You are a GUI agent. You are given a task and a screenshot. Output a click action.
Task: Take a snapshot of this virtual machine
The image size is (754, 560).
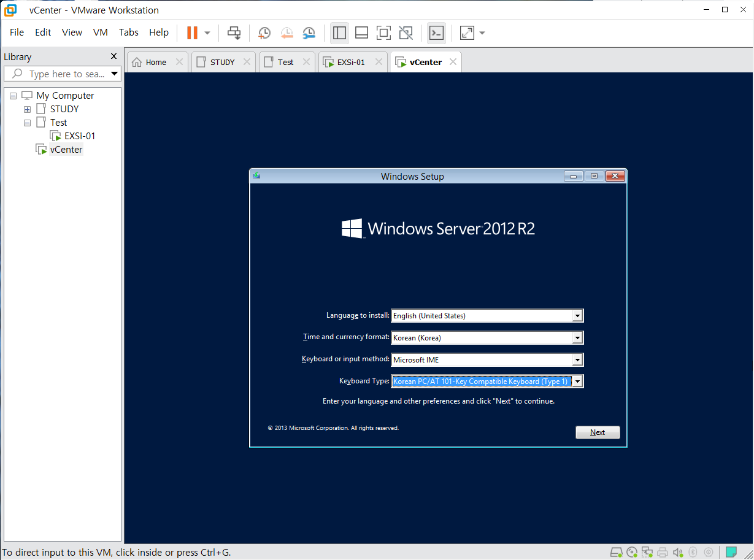coord(264,33)
